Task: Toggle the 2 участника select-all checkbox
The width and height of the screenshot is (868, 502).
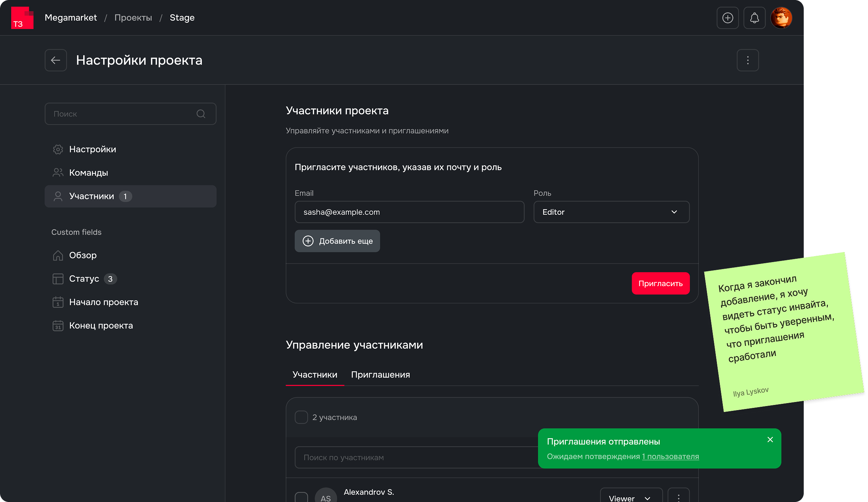Action: 301,417
